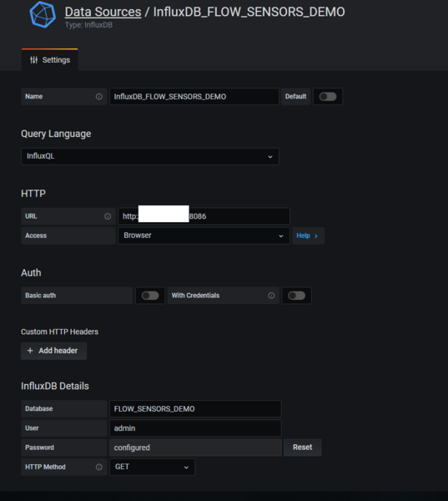
Task: Click into the URL input field
Action: pyautogui.click(x=204, y=216)
